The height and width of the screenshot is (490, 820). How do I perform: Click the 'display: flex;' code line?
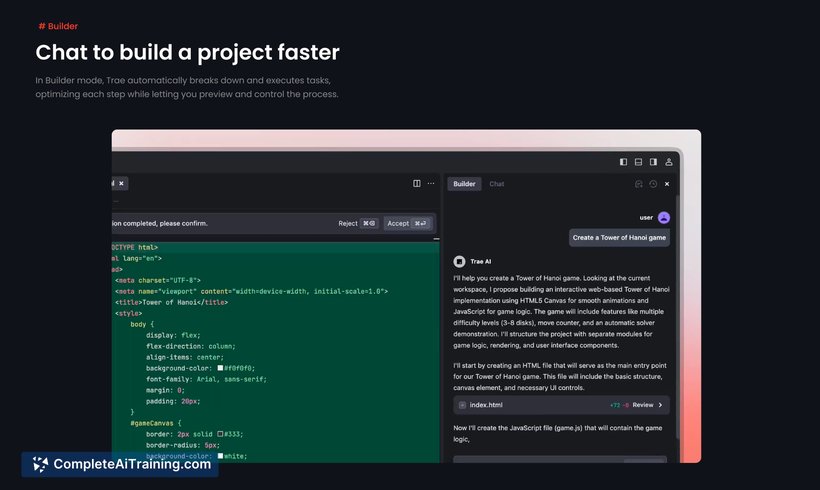coord(173,335)
